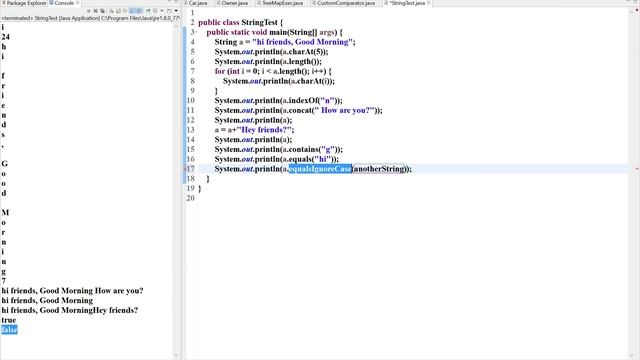Open the CustomComparator.java editor tab
The image size is (640, 360).
coord(346,3)
